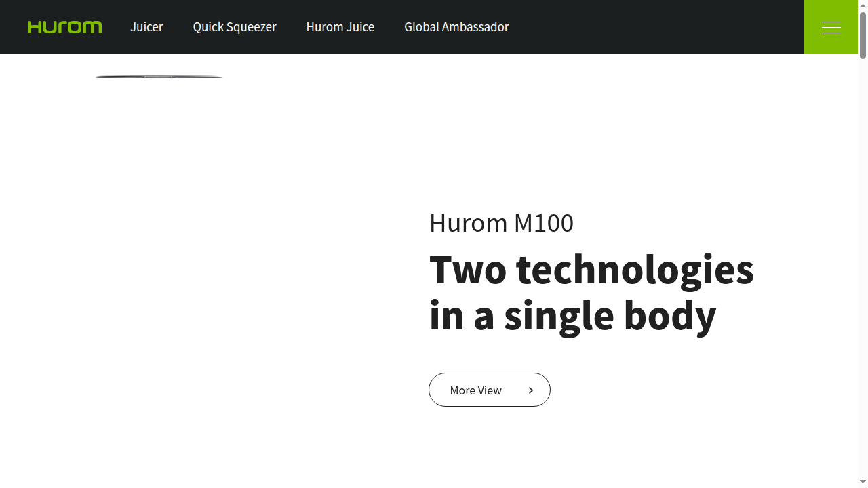This screenshot has height=488, width=868.
Task: Expand the hamburger menu to reveal more links
Action: pos(831,27)
